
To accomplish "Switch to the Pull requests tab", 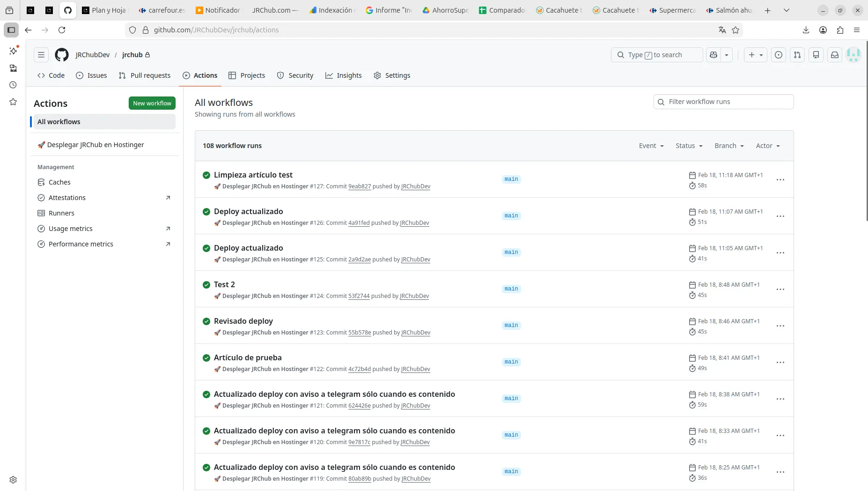I will (x=145, y=75).
